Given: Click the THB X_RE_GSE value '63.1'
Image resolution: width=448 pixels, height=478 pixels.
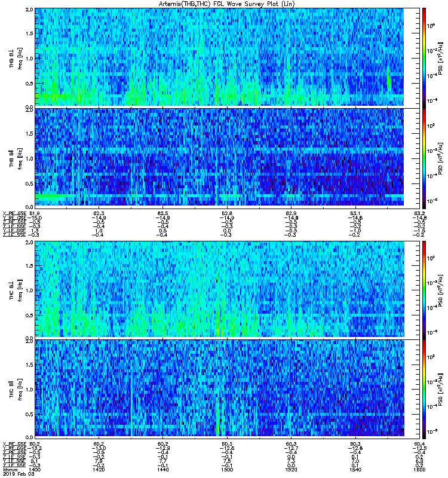Looking at the screenshot, I should 355,213.
